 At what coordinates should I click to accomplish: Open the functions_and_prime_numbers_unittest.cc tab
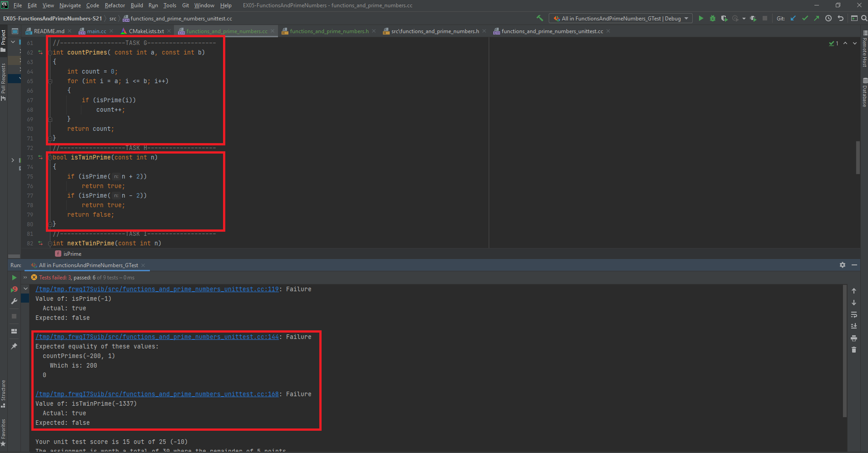point(552,31)
